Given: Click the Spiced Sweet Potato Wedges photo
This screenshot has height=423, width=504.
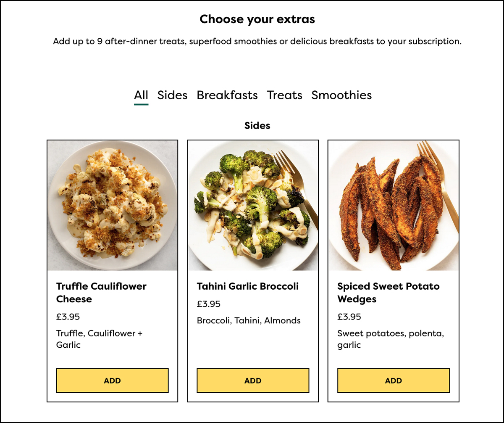Looking at the screenshot, I should pyautogui.click(x=393, y=206).
